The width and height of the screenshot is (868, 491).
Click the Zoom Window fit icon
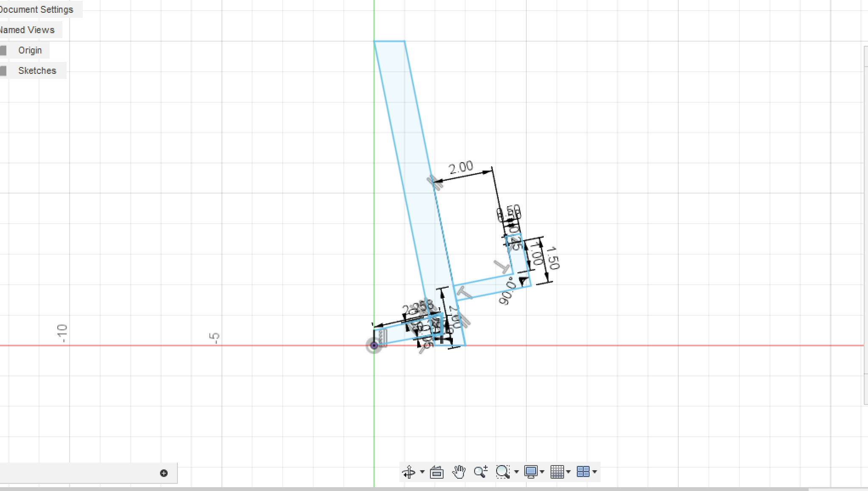point(503,472)
